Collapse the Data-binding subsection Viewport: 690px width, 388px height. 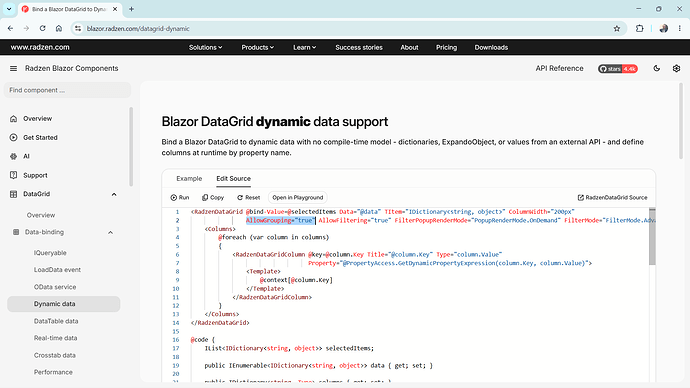coord(110,232)
